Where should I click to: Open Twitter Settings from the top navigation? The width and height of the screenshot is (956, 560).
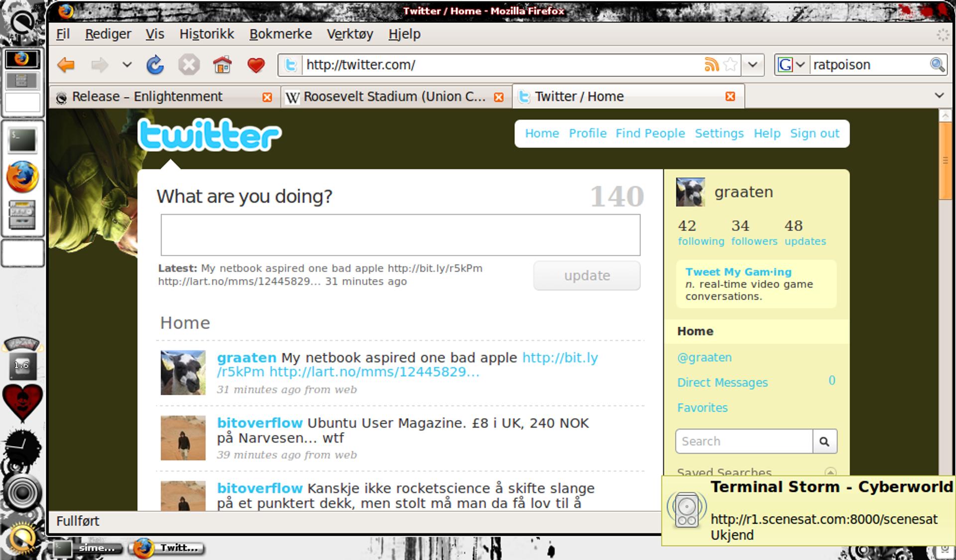point(719,133)
